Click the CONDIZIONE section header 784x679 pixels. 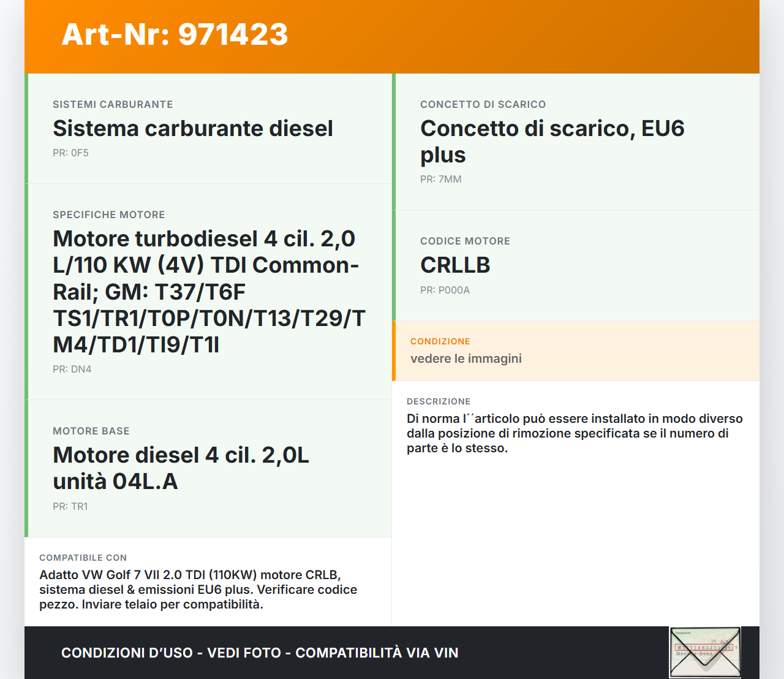(439, 341)
